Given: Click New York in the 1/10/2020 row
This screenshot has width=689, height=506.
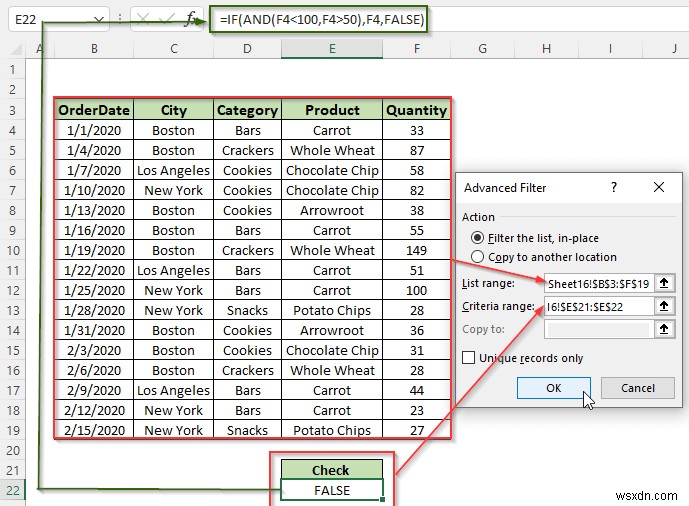Looking at the screenshot, I should click(x=174, y=190).
